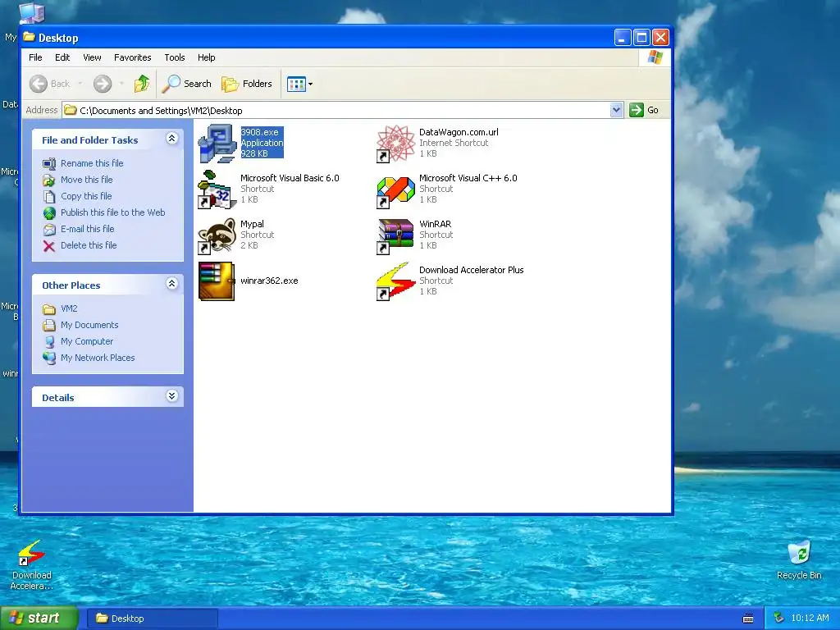Screen dimensions: 840x630
Task: Click E-mail this file link
Action: 87,229
